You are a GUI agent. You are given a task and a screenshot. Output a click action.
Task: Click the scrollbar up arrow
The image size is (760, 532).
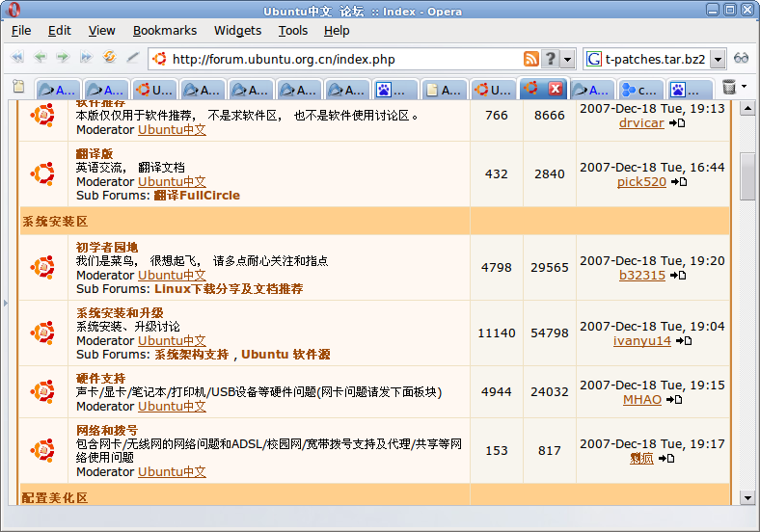click(x=747, y=108)
